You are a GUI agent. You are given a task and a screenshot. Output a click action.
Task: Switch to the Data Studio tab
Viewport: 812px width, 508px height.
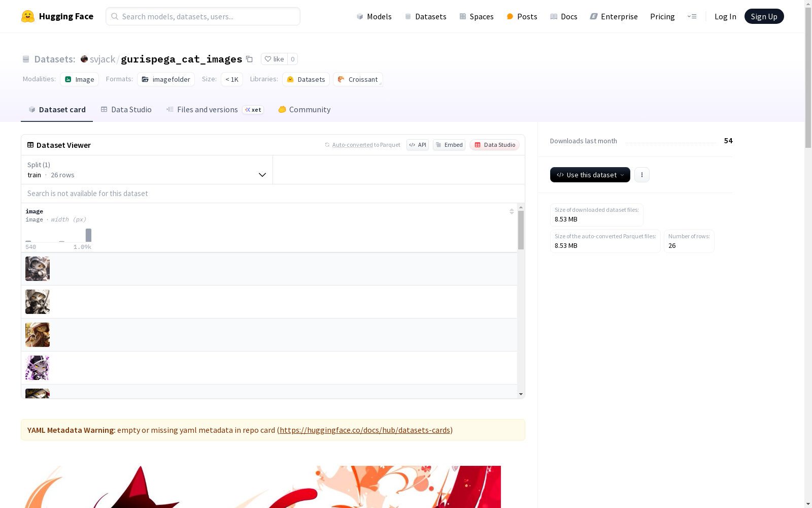click(x=126, y=110)
